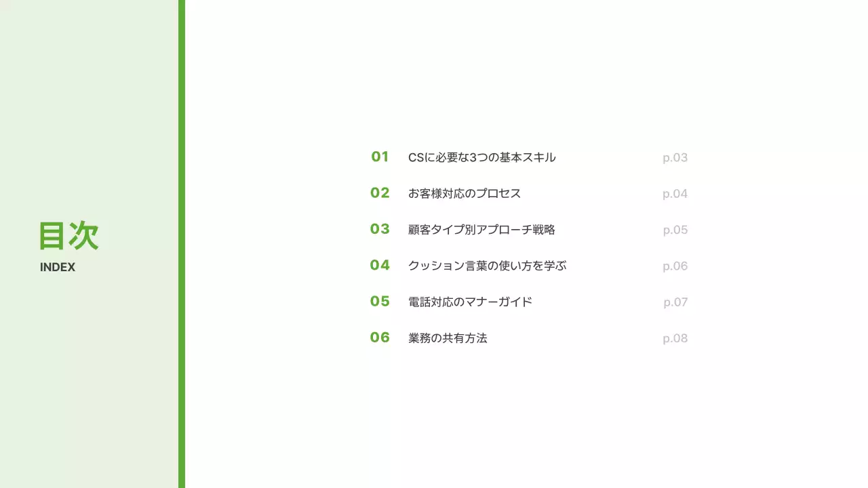
Task: Click page reference p.06
Action: [675, 266]
